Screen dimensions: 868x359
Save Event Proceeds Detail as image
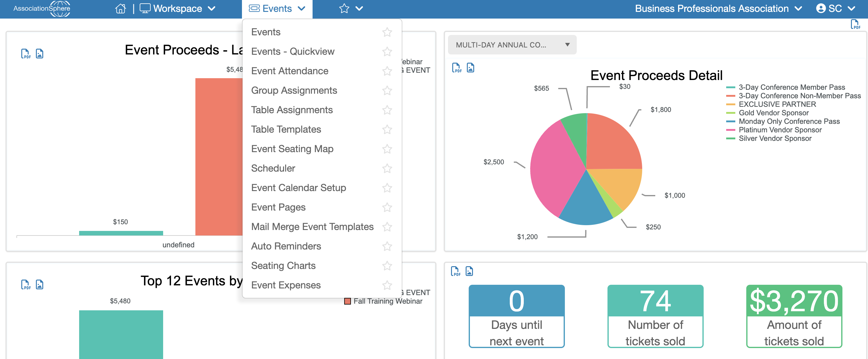(x=471, y=68)
